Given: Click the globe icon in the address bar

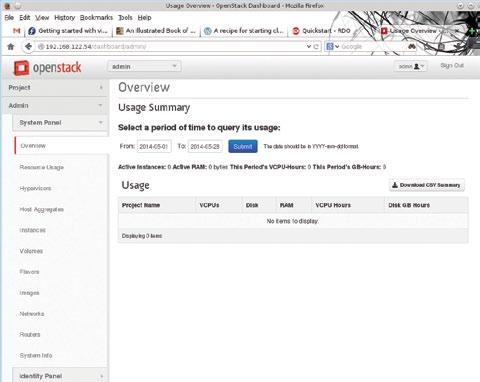Looking at the screenshot, I should [41, 47].
